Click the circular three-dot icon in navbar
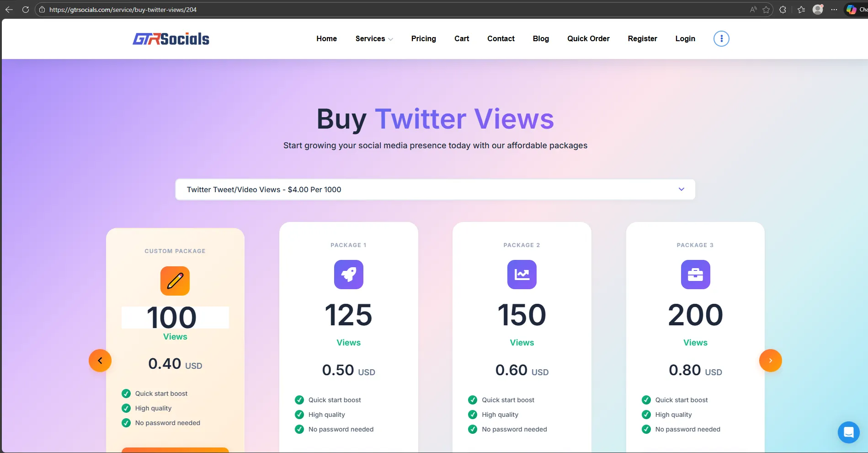Image resolution: width=868 pixels, height=453 pixels. click(721, 38)
